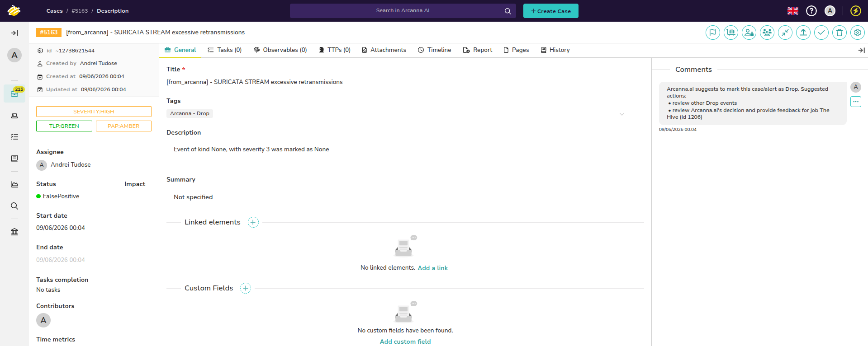Open the group sharing icon in case toolbar
The height and width of the screenshot is (346, 868).
(767, 33)
